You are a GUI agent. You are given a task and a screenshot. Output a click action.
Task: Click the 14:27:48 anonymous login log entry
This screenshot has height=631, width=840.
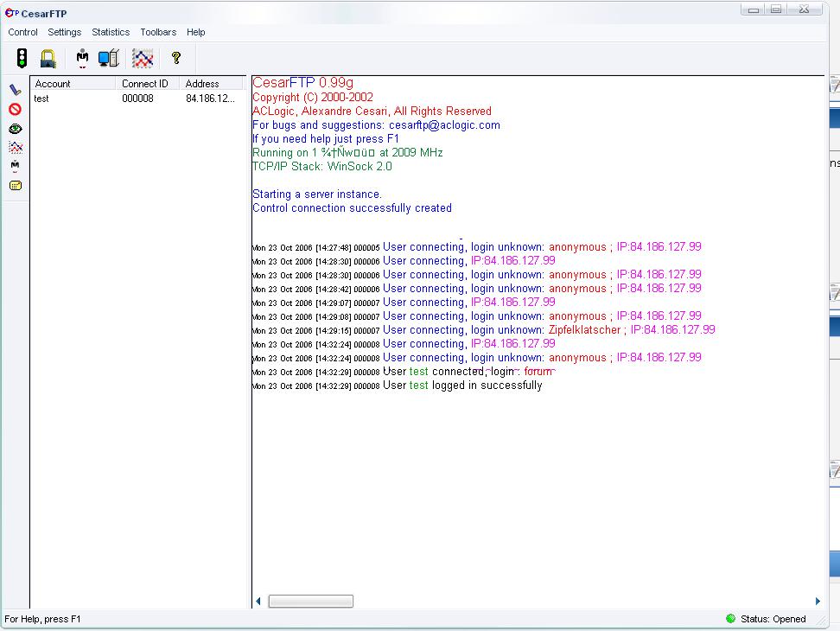tap(476, 247)
